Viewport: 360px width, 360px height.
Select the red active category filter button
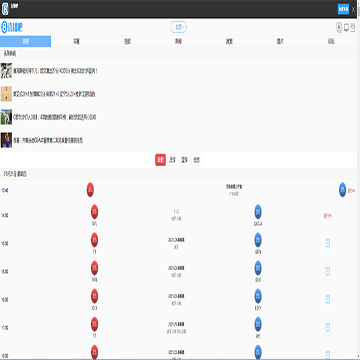[160, 160]
